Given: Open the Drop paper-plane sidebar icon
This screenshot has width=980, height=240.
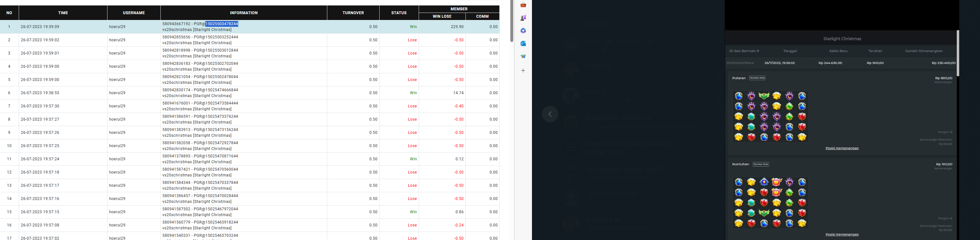Looking at the screenshot, I should (x=523, y=56).
